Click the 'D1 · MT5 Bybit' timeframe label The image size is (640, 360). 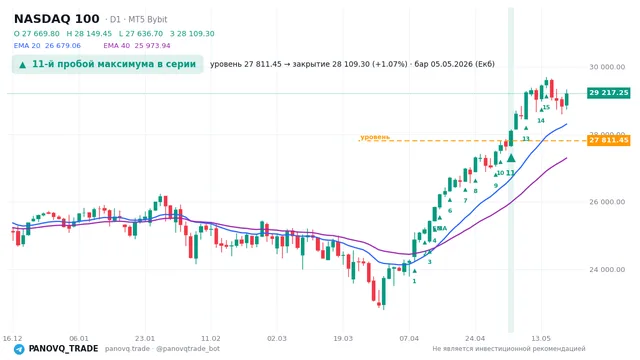pos(138,19)
